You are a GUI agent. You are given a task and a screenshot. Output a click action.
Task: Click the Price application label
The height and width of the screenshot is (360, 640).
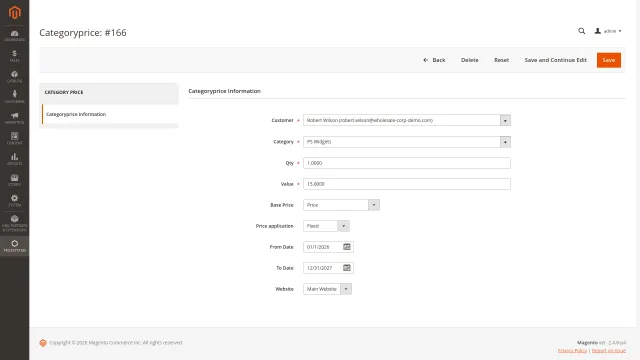click(274, 226)
